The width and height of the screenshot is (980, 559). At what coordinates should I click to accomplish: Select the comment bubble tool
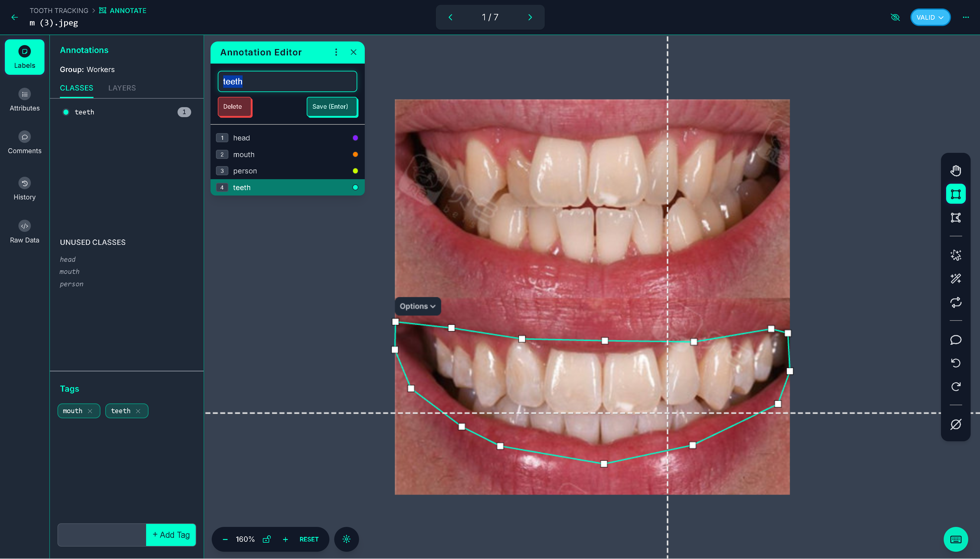[x=955, y=340]
